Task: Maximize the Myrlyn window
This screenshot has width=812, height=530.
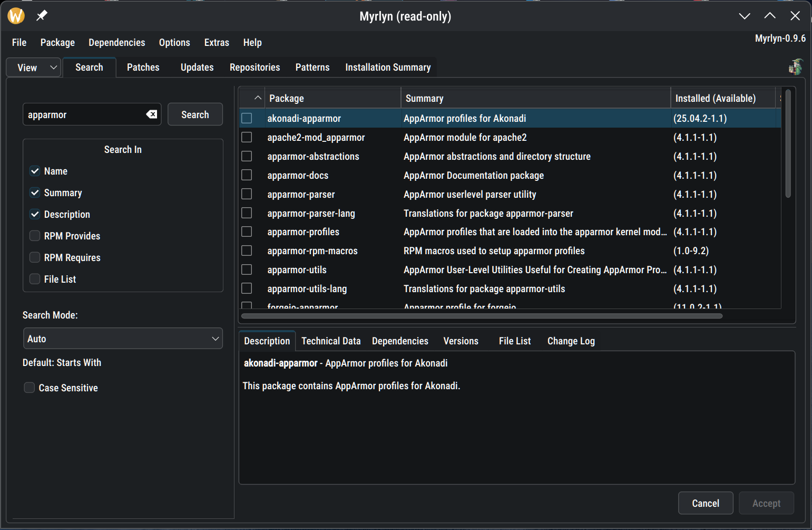Action: tap(770, 16)
